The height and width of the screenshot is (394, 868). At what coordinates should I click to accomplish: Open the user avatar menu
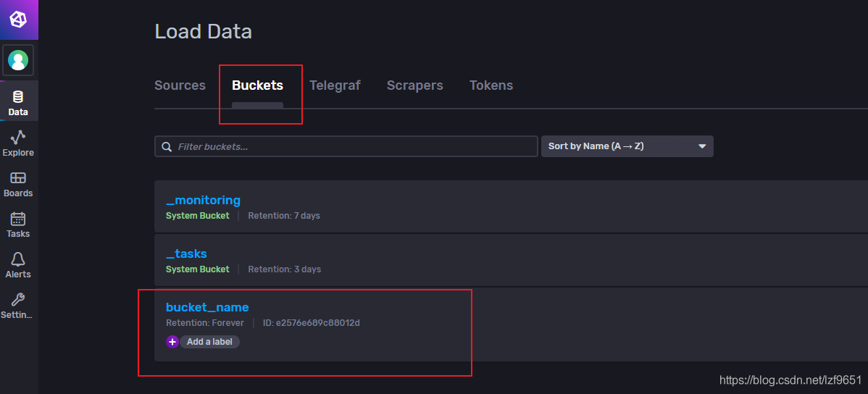[x=18, y=60]
